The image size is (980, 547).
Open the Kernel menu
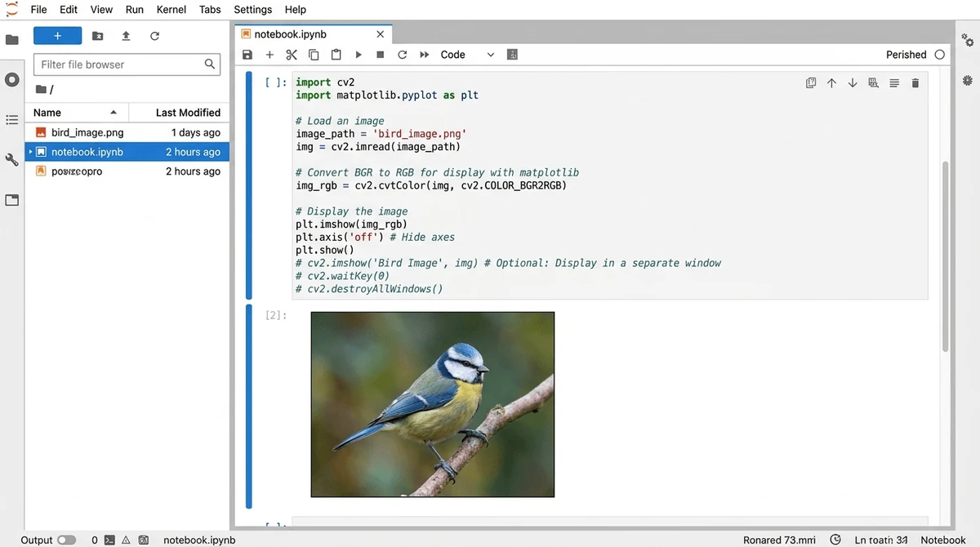pos(171,10)
